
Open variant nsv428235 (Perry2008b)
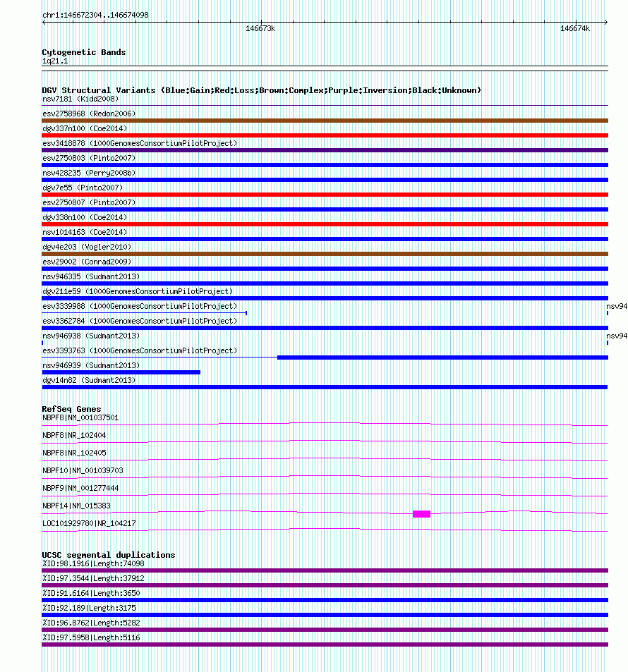pyautogui.click(x=89, y=173)
